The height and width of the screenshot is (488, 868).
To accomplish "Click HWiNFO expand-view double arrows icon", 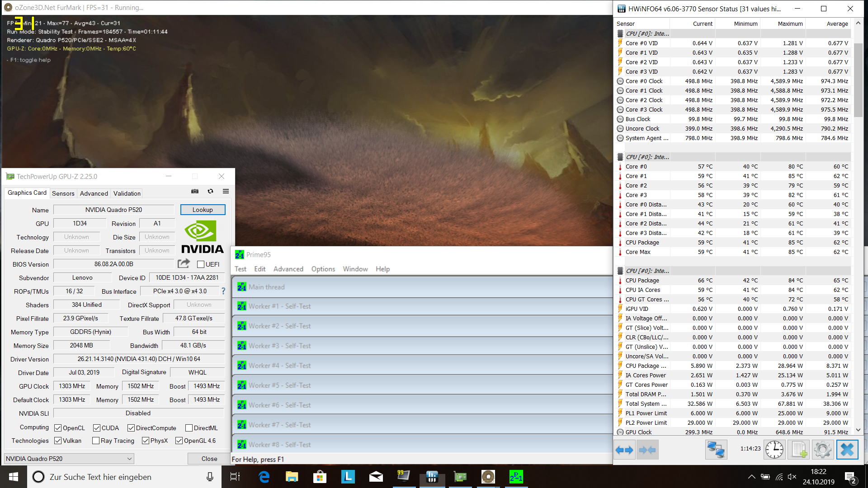I will tap(624, 450).
